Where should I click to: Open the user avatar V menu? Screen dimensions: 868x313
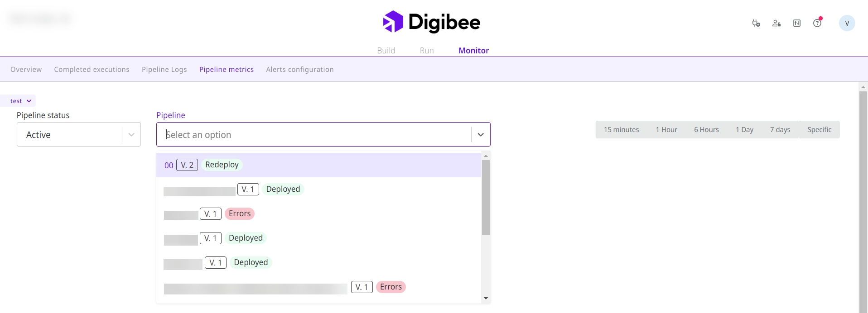click(x=847, y=23)
